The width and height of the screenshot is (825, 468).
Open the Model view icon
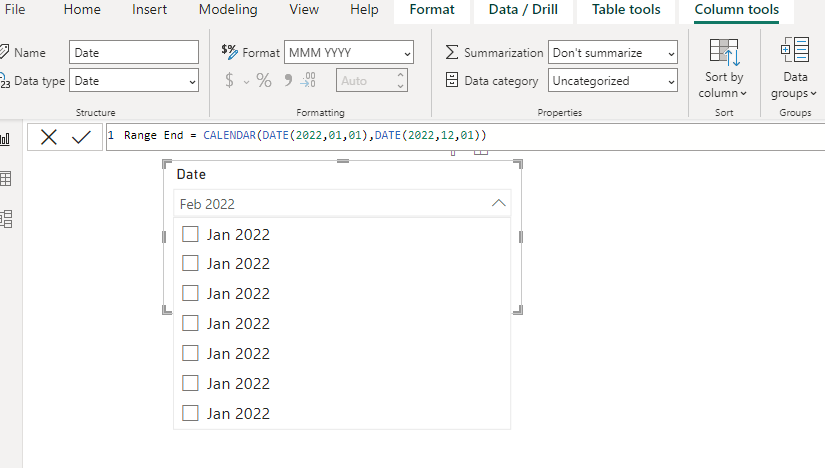coord(6,218)
